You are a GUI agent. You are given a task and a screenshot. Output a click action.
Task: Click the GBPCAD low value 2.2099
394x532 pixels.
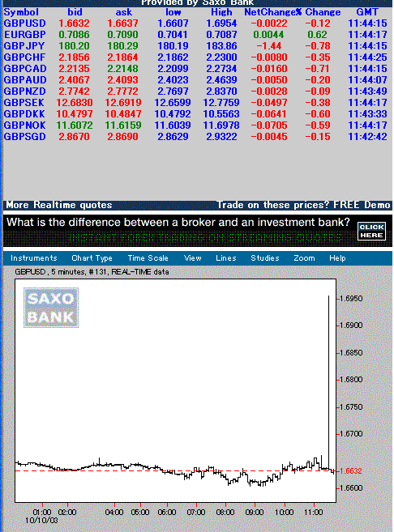pyautogui.click(x=173, y=69)
